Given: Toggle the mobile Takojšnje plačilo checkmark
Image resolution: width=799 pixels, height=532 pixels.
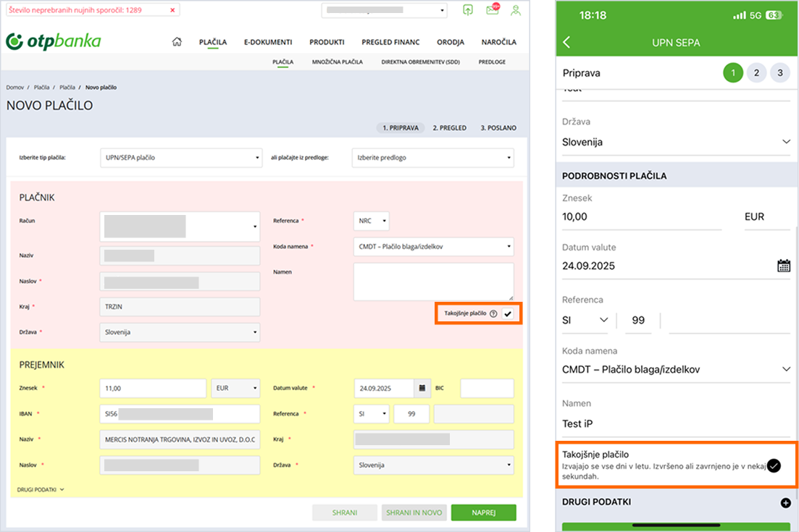Looking at the screenshot, I should pos(774,465).
